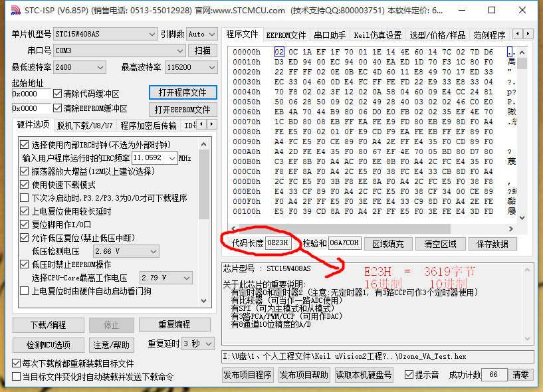
Task: Click 下载/编程 button
Action: pos(48,325)
